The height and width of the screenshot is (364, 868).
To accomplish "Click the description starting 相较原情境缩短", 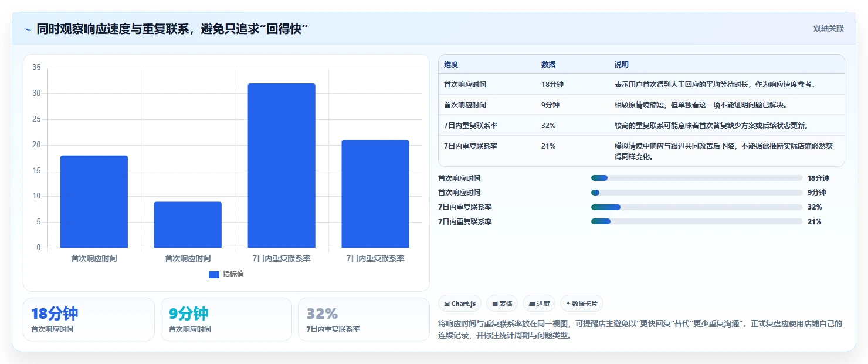I will (x=700, y=105).
